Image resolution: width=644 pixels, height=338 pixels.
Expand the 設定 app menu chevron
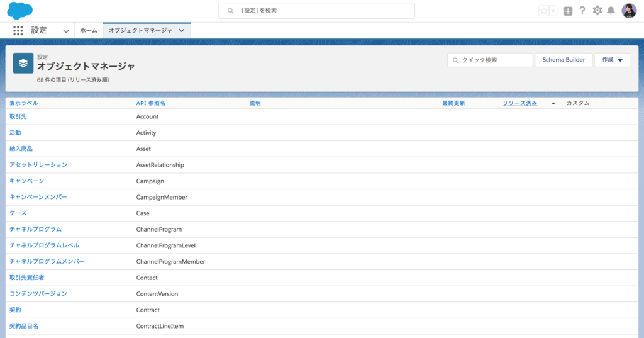(65, 31)
